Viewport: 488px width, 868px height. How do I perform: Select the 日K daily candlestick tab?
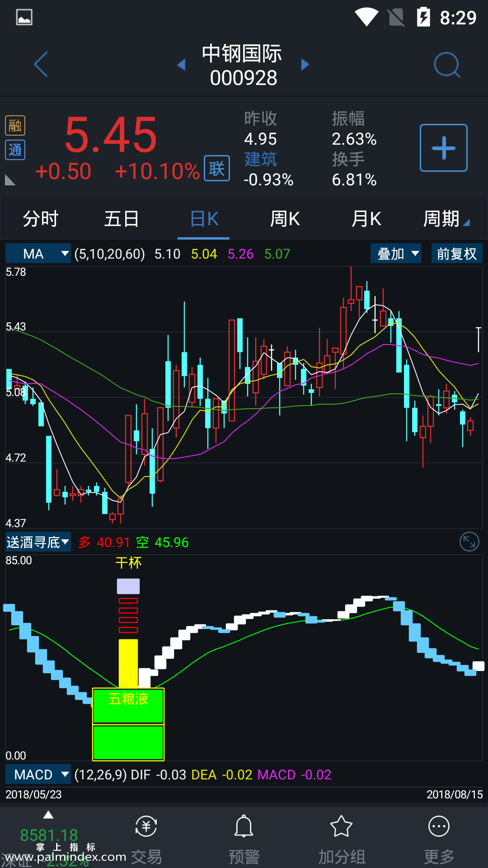tap(204, 219)
